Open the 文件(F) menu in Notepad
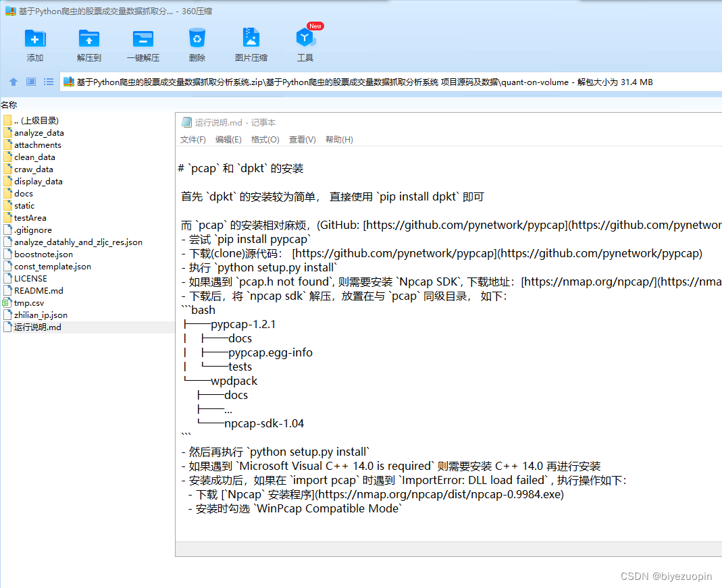Image resolution: width=722 pixels, height=588 pixels. (192, 140)
